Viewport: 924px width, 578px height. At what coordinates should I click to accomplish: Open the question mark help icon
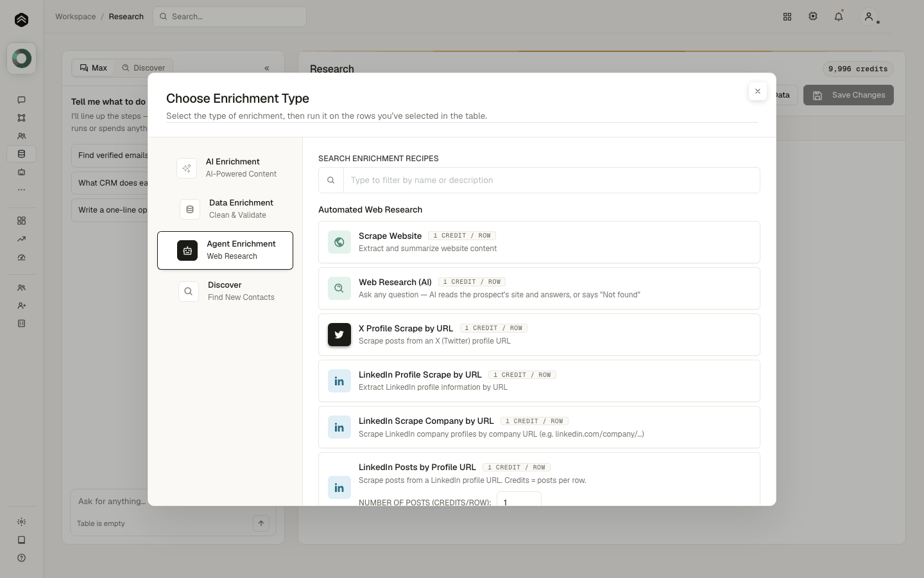[21, 558]
